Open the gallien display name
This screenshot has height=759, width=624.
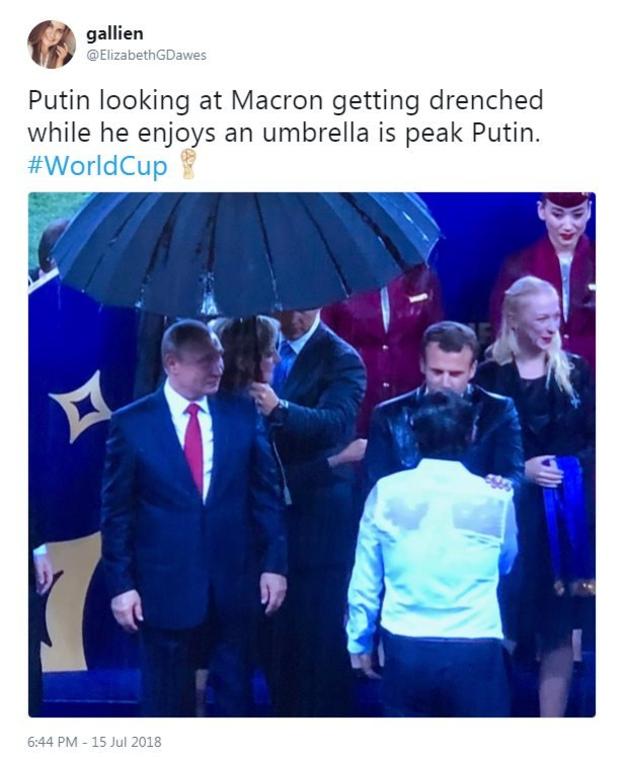[115, 33]
